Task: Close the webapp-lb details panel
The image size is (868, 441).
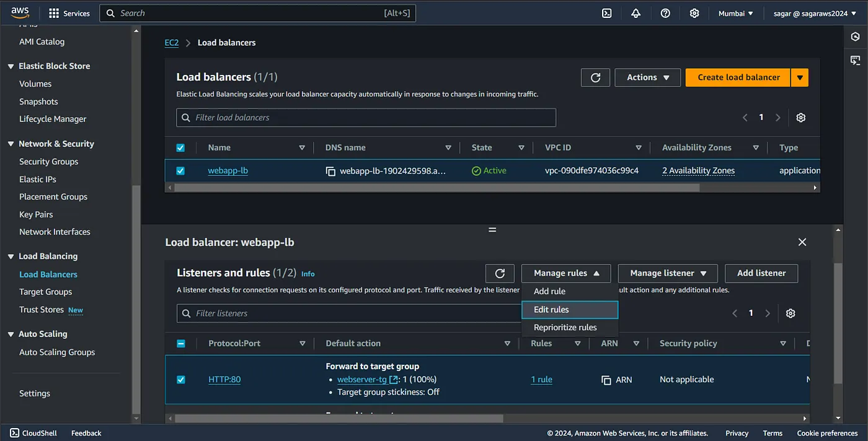Action: point(802,242)
